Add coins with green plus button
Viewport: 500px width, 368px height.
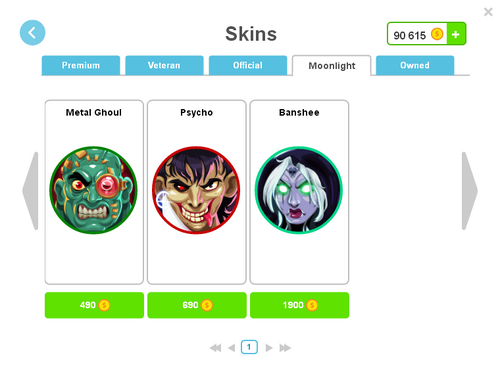(x=456, y=34)
